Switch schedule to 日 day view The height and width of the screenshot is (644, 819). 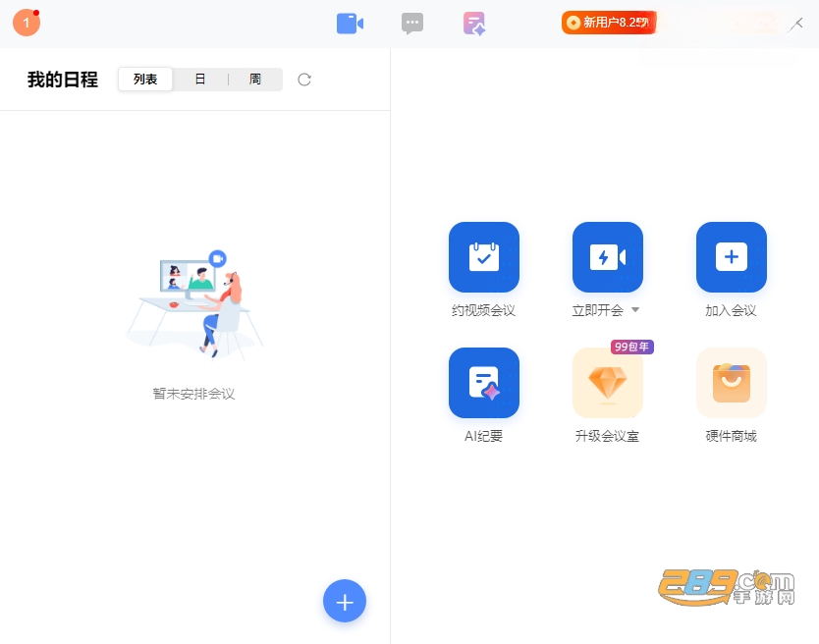coord(199,79)
